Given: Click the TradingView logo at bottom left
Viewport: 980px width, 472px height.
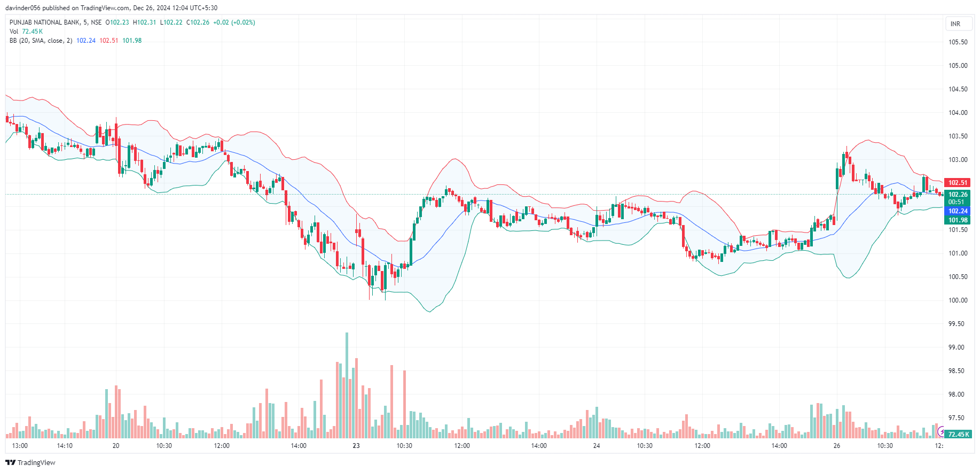Looking at the screenshot, I should pyautogui.click(x=30, y=462).
